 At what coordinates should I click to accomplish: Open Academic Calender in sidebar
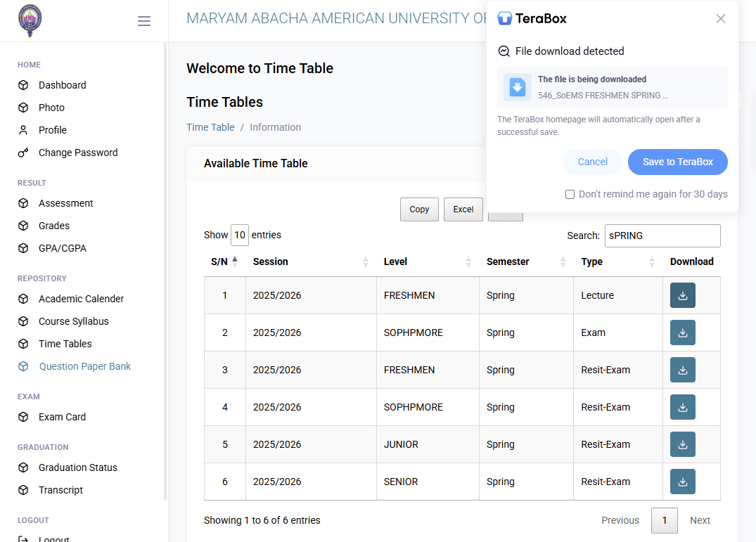81,299
